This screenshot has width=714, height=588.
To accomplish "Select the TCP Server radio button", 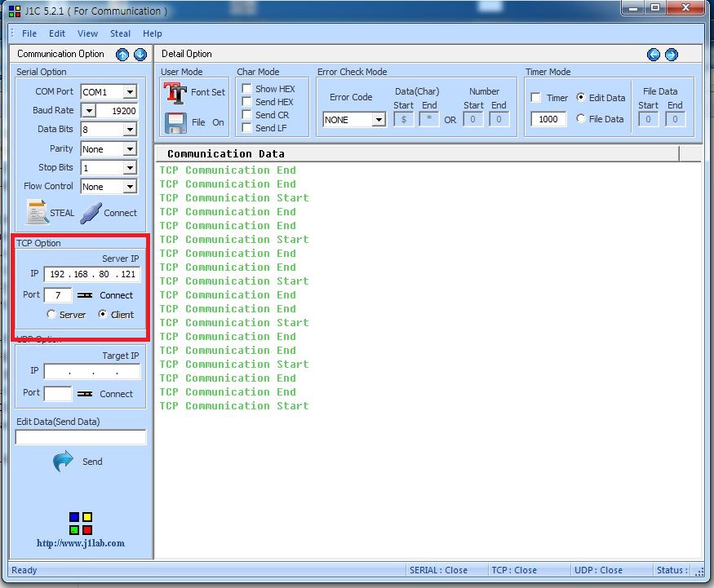I will (51, 315).
